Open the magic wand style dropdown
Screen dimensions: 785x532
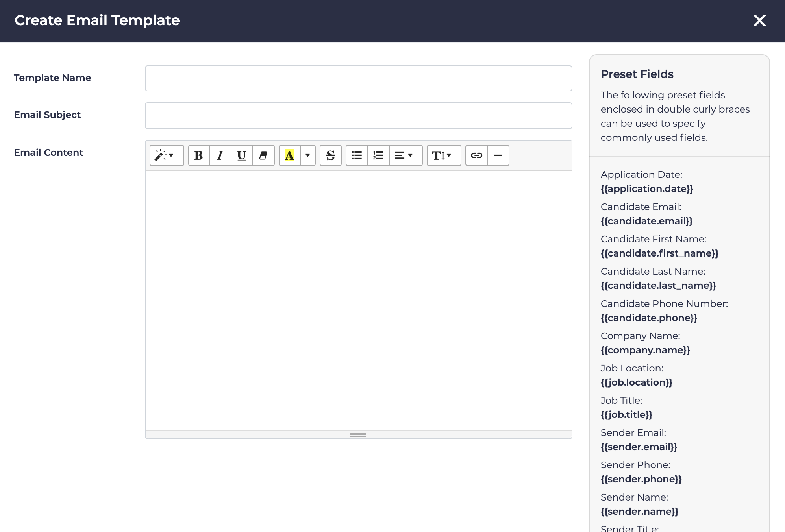(166, 155)
